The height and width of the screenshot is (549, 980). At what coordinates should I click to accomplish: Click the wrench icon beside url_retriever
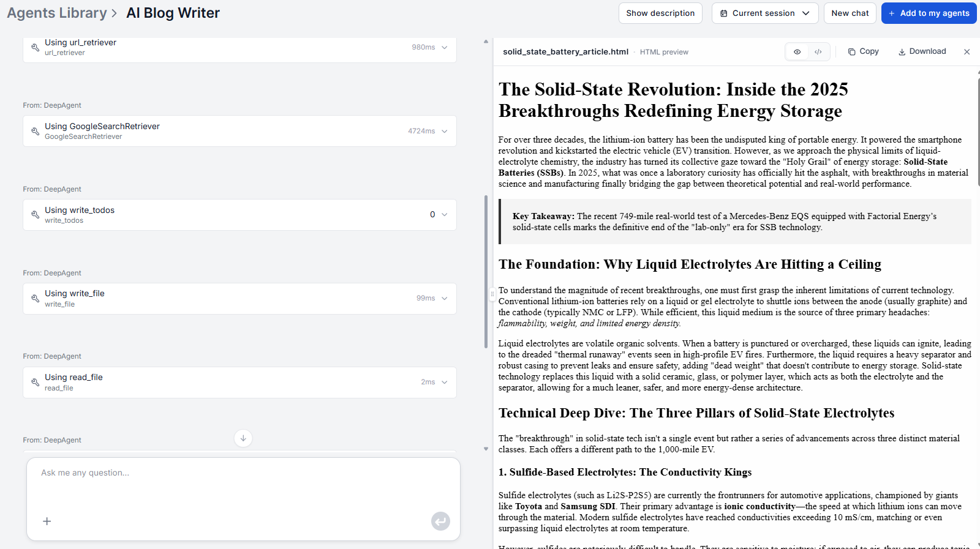(x=36, y=47)
